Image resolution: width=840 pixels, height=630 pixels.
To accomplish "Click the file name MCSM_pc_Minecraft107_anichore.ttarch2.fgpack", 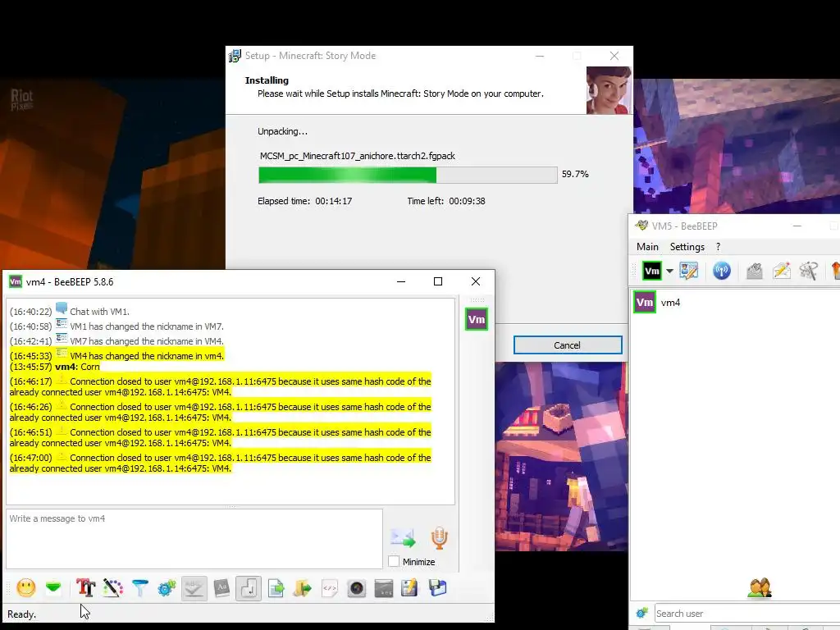I will [358, 156].
